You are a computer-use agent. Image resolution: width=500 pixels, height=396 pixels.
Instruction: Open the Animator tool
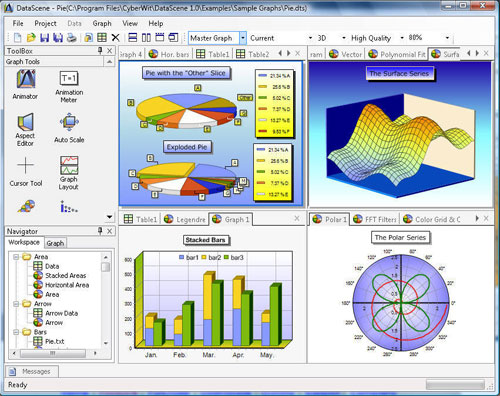(25, 84)
